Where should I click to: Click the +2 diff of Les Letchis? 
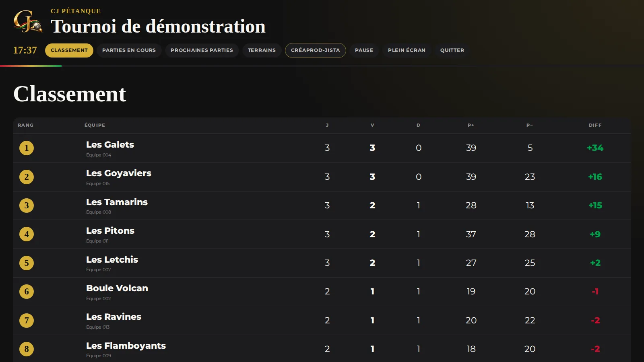click(x=595, y=263)
